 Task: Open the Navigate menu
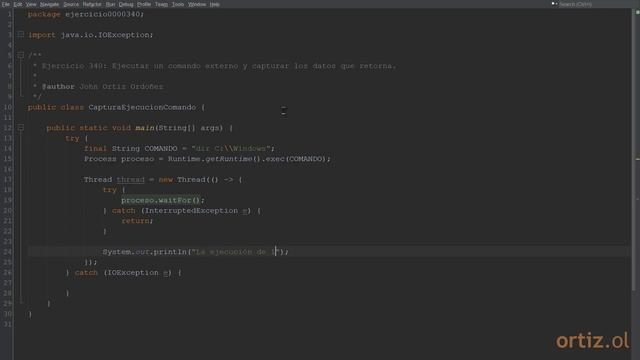click(49, 4)
